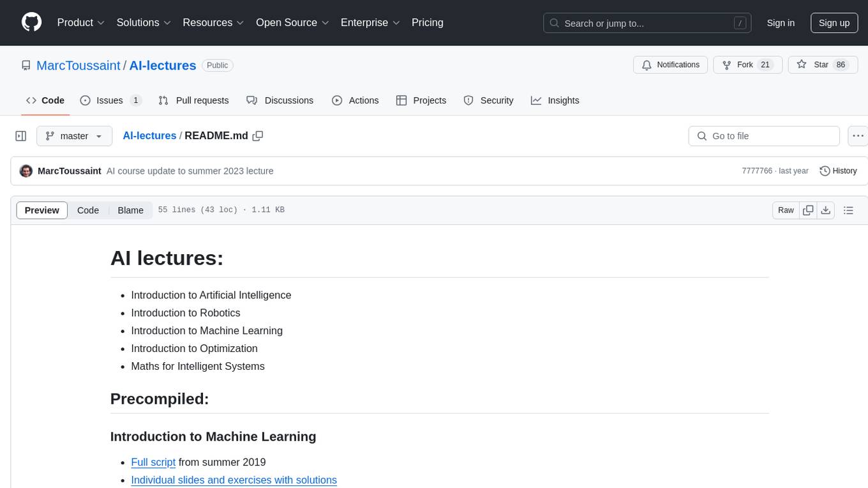This screenshot has height=488, width=868.
Task: Click the Go to file search box
Action: tap(764, 136)
